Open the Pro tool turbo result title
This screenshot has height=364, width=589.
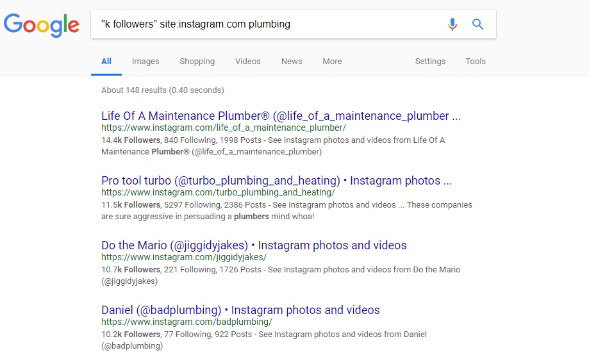276,180
